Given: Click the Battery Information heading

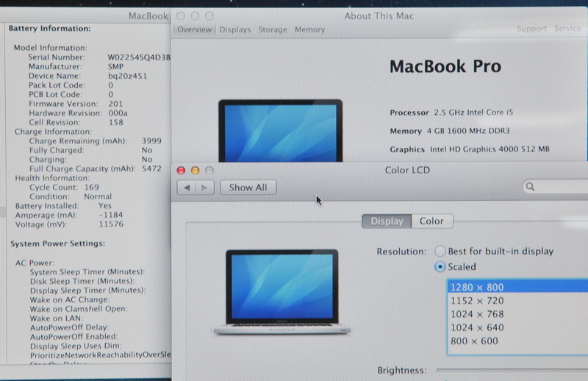Looking at the screenshot, I should click(x=49, y=29).
